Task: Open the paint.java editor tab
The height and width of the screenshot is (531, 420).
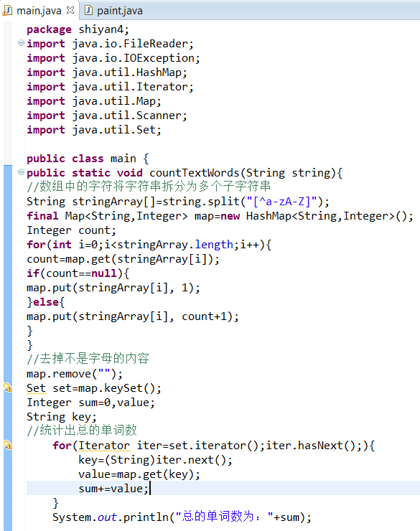Action: pos(114,11)
